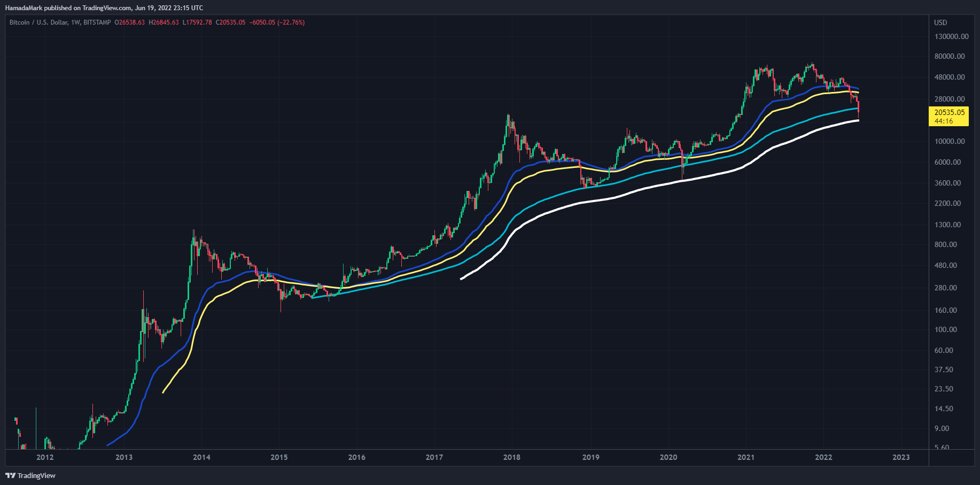Click the close value C20535.05
The height and width of the screenshot is (485, 980).
[230, 22]
